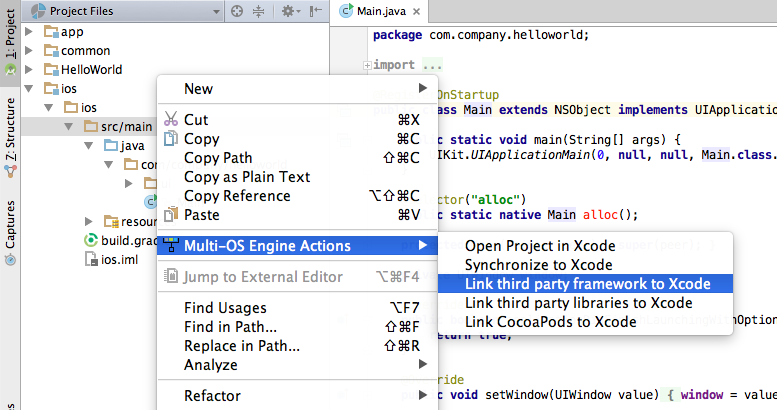The image size is (777, 410).
Task: Open the New submenu
Action: click(x=297, y=88)
